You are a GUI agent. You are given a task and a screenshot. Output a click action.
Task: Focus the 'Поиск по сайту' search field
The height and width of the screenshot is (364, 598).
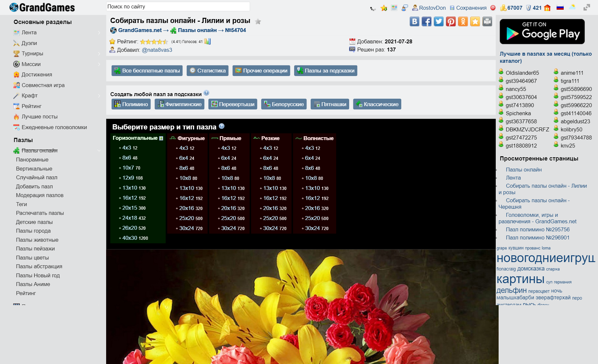(178, 6)
